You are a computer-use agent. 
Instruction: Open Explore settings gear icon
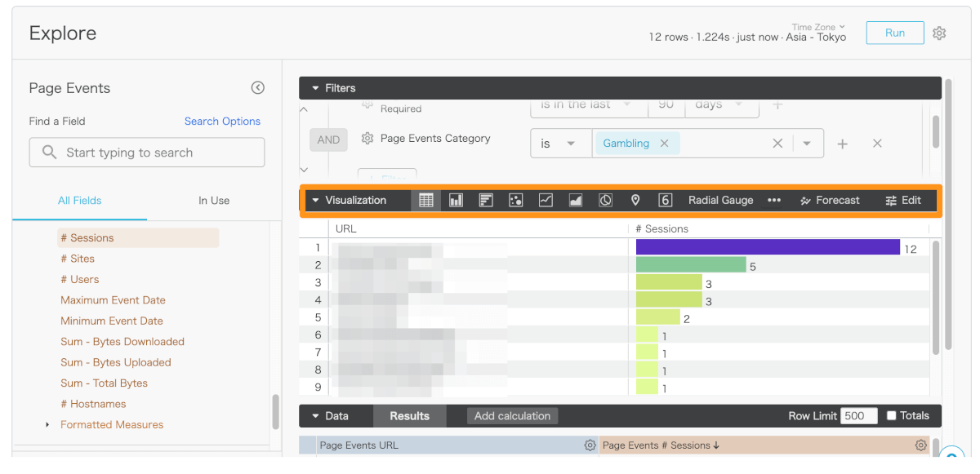tap(939, 33)
